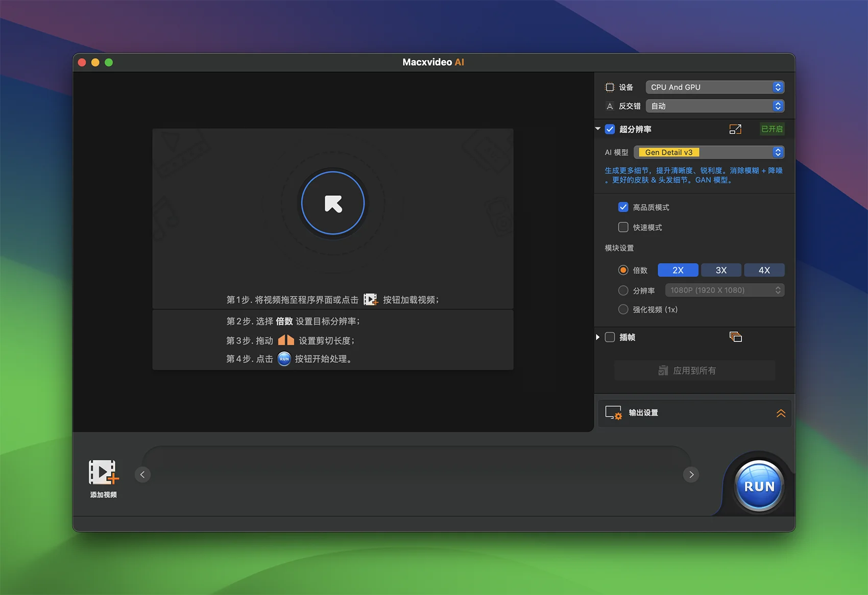Click the super resolution enlarge icon
868x595 pixels.
click(735, 129)
